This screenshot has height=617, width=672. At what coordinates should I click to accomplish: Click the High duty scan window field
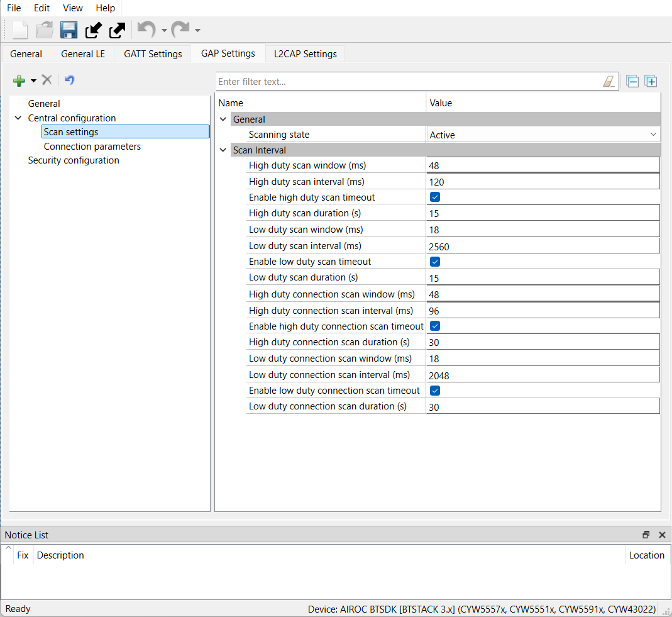[543, 165]
